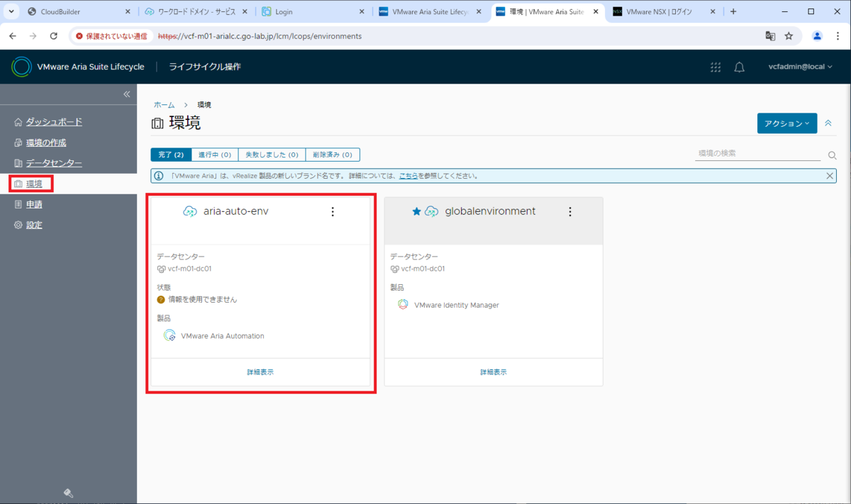
Task: Click 情報を使用できません status text
Action: pyautogui.click(x=202, y=300)
